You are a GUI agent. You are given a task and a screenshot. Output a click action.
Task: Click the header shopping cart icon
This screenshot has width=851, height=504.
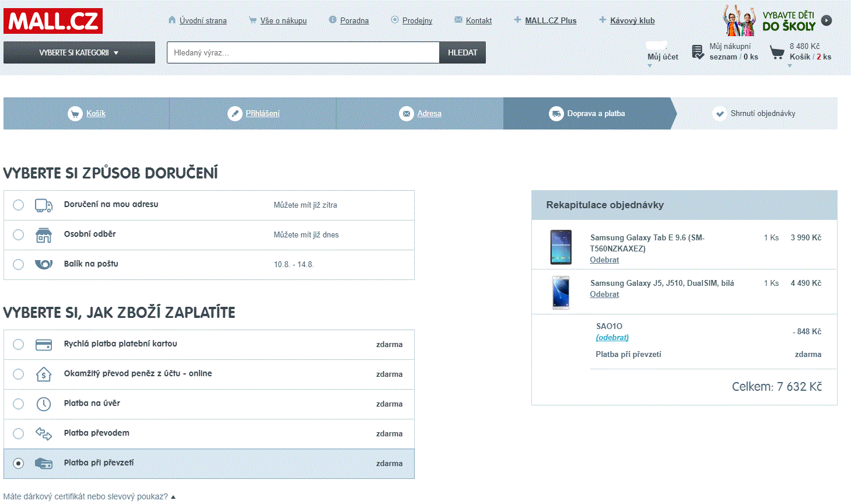coord(777,53)
